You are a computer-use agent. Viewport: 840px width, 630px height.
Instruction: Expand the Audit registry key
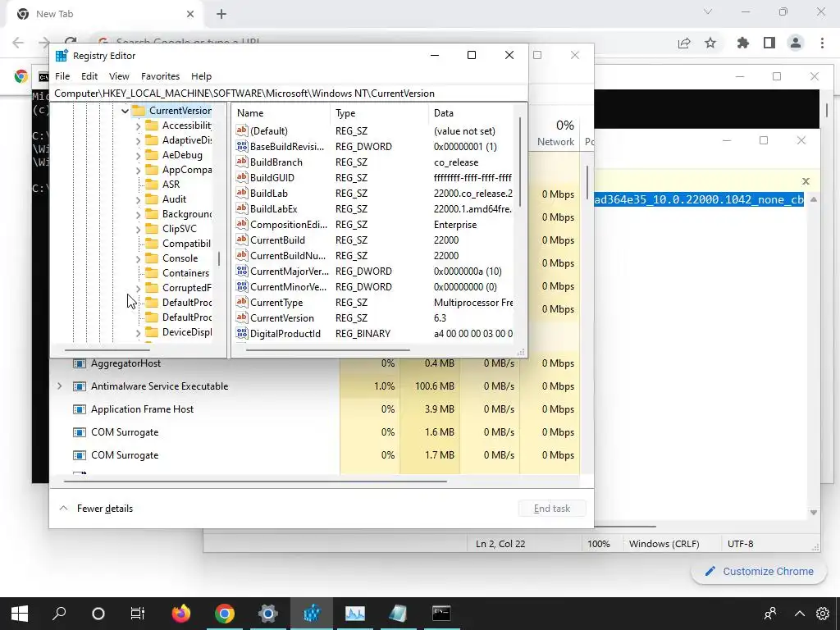[138, 199]
